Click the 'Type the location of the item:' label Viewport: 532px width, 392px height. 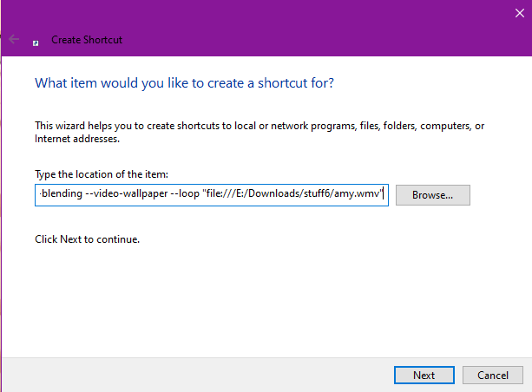click(102, 174)
